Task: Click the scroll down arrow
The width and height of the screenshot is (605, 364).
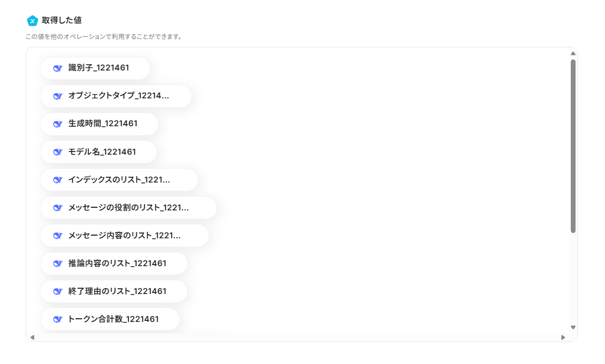Action: pos(573,327)
